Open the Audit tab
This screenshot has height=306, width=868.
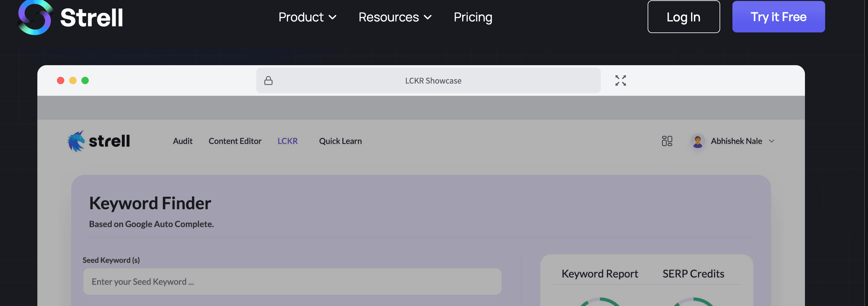click(183, 141)
